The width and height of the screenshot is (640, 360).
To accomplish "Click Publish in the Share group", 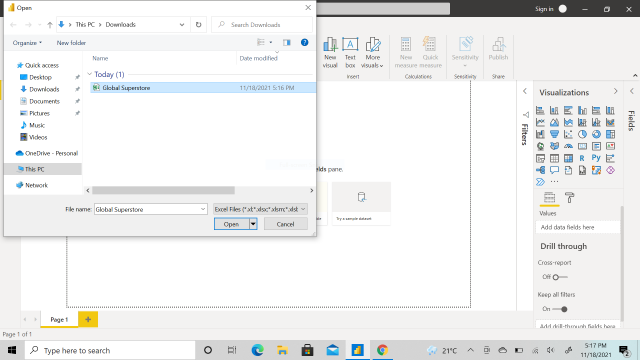I will (x=498, y=49).
